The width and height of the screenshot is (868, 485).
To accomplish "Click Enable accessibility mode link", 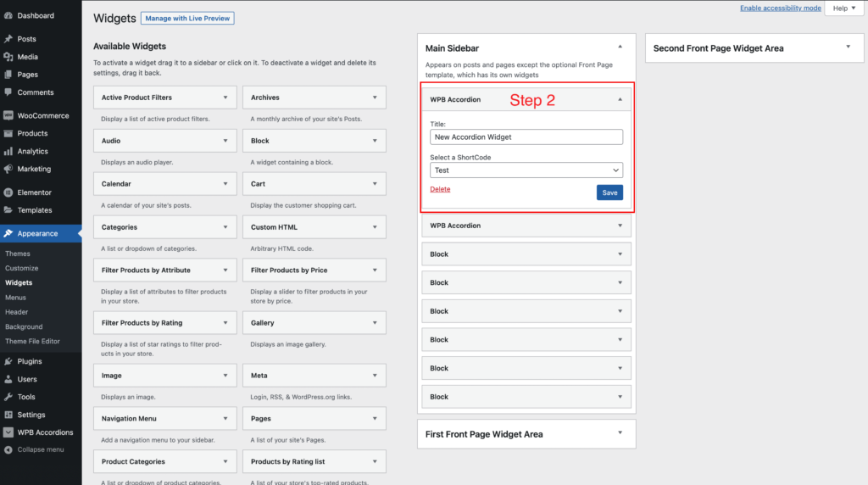I will coord(781,8).
